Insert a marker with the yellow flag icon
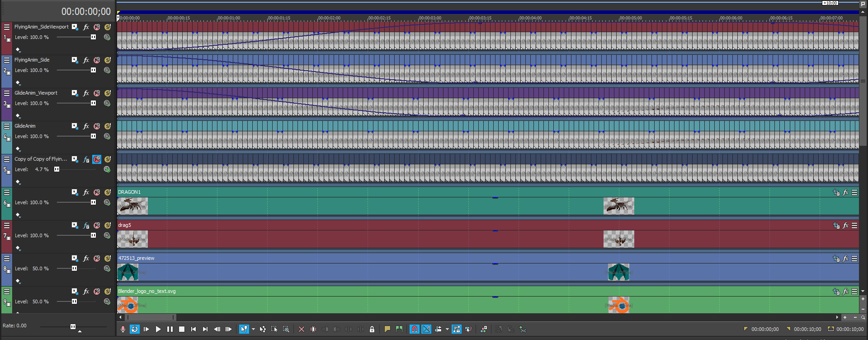 [x=387, y=329]
